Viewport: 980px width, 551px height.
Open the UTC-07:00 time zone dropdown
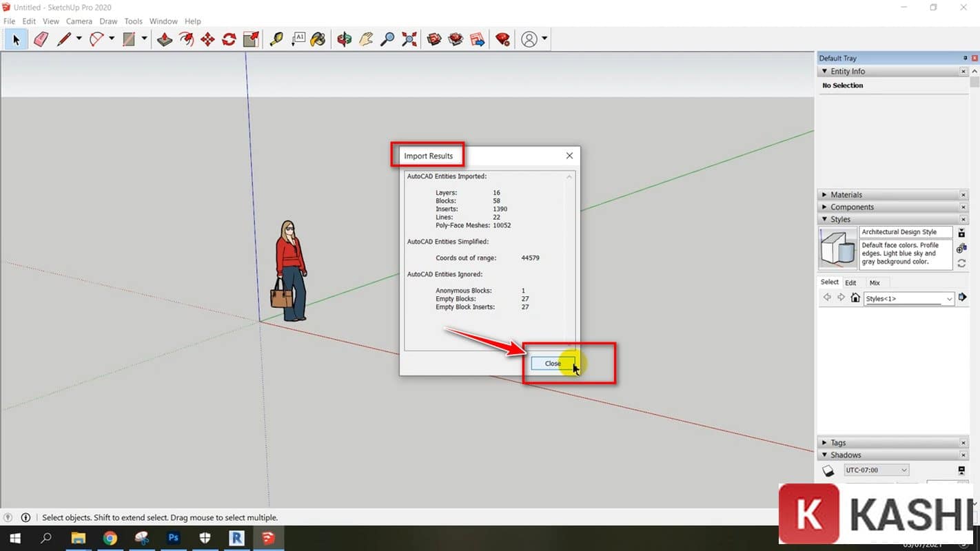[x=876, y=470]
